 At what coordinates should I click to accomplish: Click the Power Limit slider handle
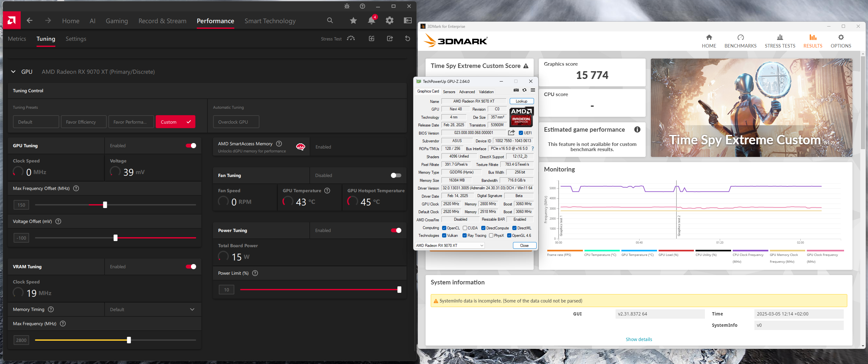pos(399,290)
